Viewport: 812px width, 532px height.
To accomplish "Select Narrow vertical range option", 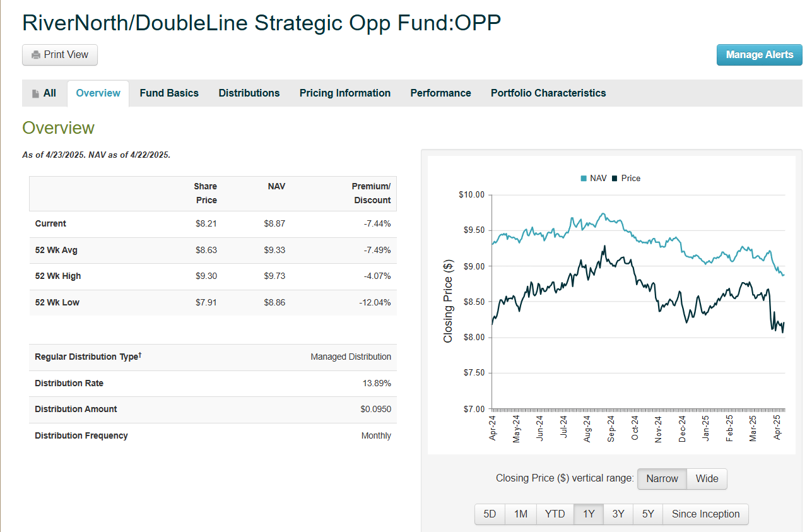I will coord(662,478).
